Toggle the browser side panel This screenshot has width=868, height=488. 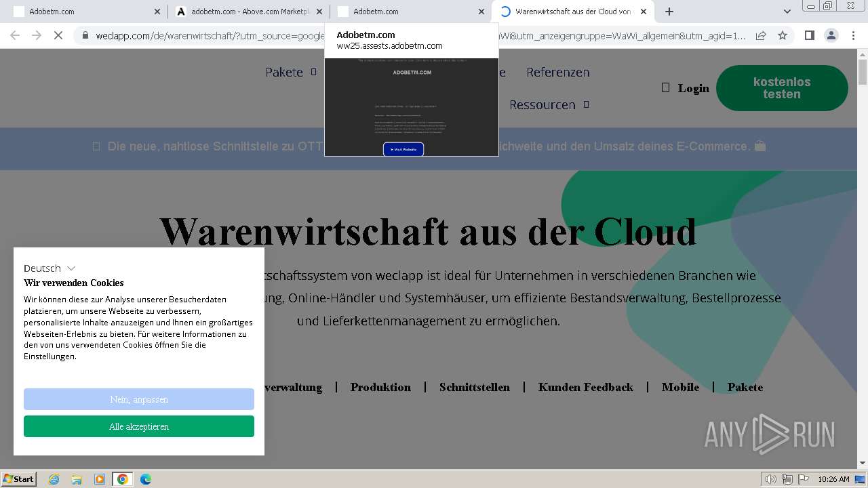tap(809, 35)
